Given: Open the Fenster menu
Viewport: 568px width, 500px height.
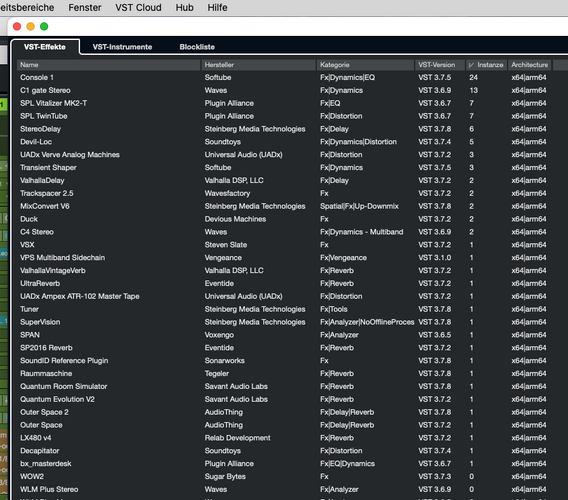Looking at the screenshot, I should pos(85,8).
